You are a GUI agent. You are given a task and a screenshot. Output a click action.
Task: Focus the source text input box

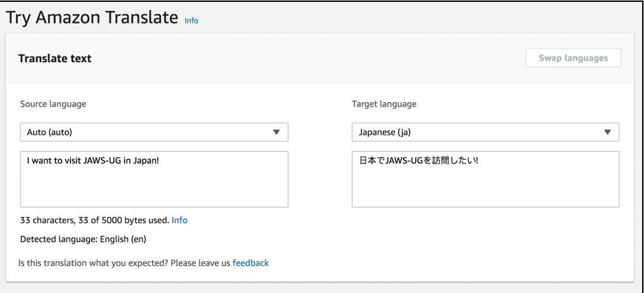[154, 179]
